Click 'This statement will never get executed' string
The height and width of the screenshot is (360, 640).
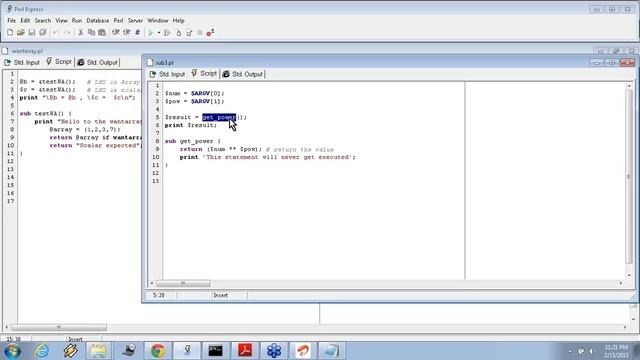coord(279,157)
